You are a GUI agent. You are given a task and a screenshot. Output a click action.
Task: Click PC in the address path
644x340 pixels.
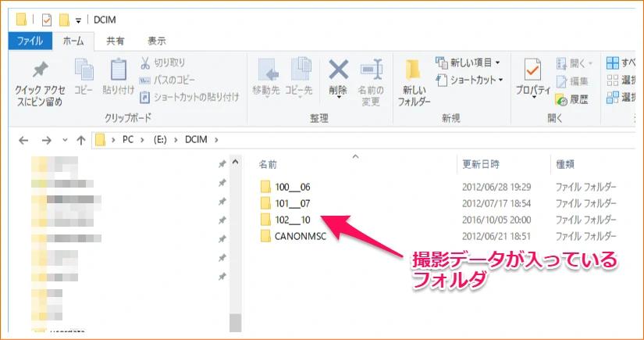(x=128, y=140)
